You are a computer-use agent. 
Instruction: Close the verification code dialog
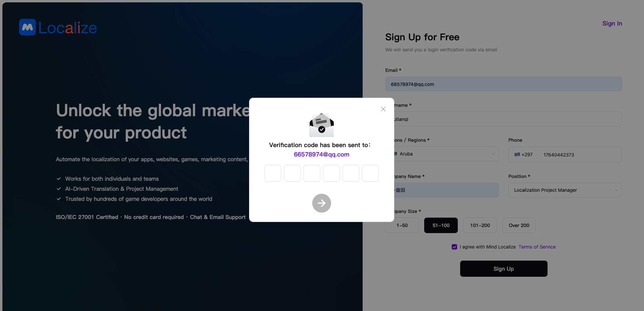(383, 109)
